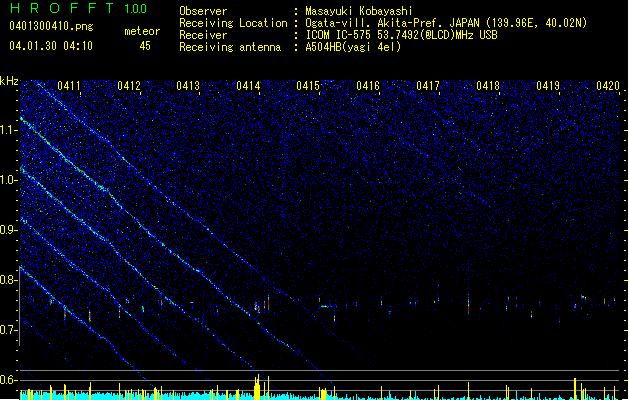Click the tall yellow intensity spike near 0414
This screenshot has width=629, height=400.
pos(257,387)
